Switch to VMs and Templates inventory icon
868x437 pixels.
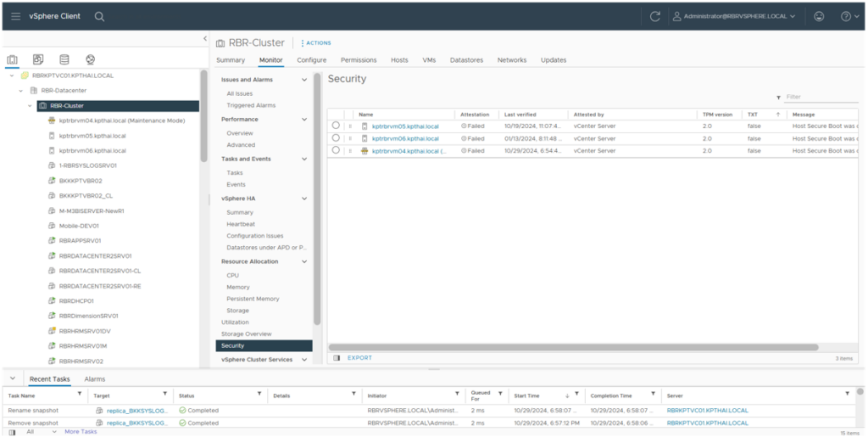(x=38, y=59)
